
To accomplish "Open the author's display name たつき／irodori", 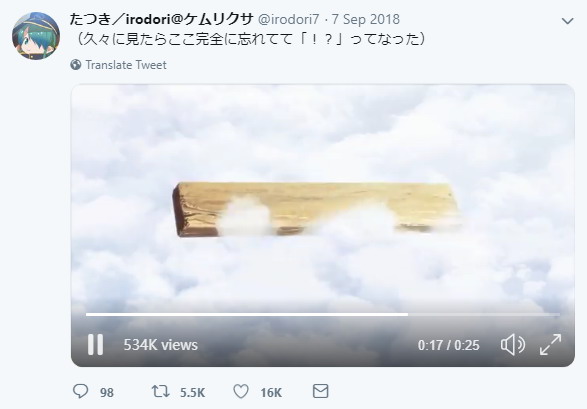I will [161, 19].
